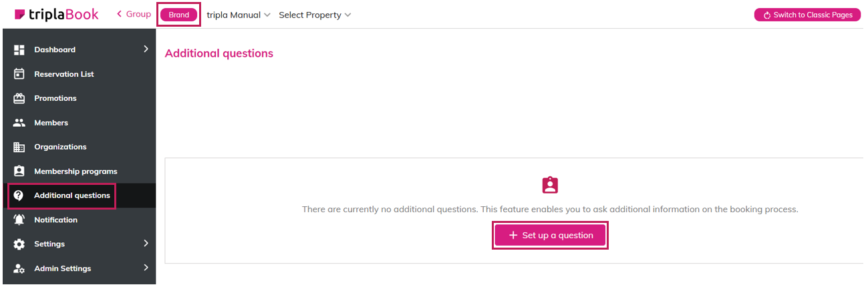This screenshot has width=868, height=287.
Task: Expand the Settings submenu arrow
Action: pos(146,244)
